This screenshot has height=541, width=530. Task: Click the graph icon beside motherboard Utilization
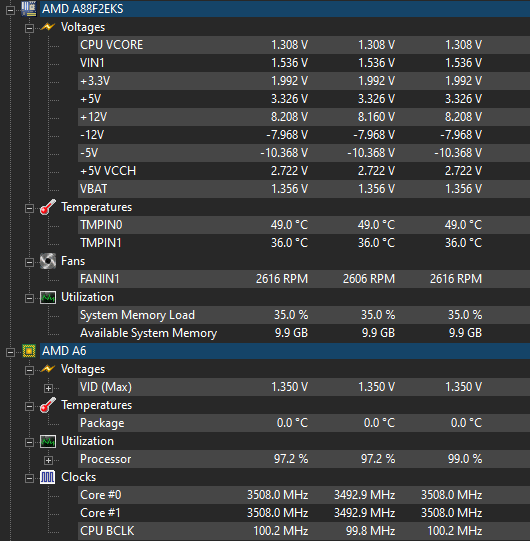point(48,297)
